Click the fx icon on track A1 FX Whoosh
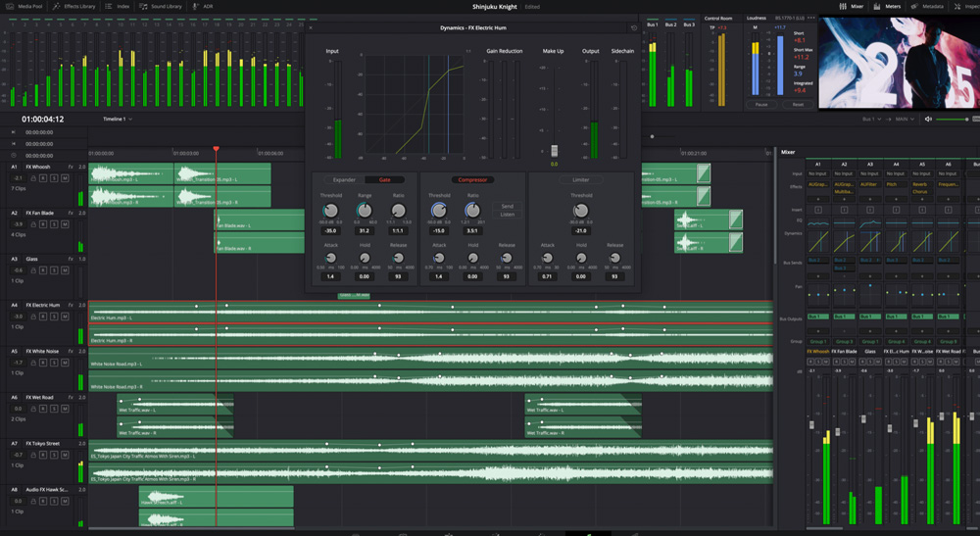Screen dimensions: 980x536 point(71,167)
